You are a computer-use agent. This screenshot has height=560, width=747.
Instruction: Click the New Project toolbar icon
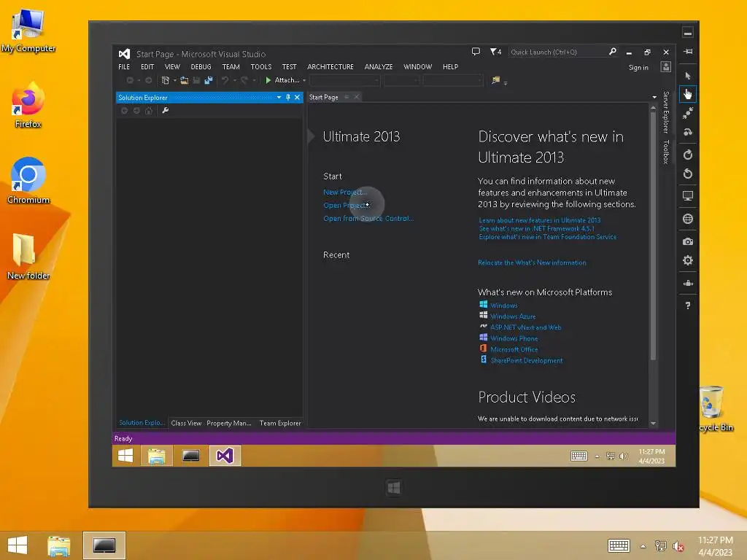click(166, 80)
